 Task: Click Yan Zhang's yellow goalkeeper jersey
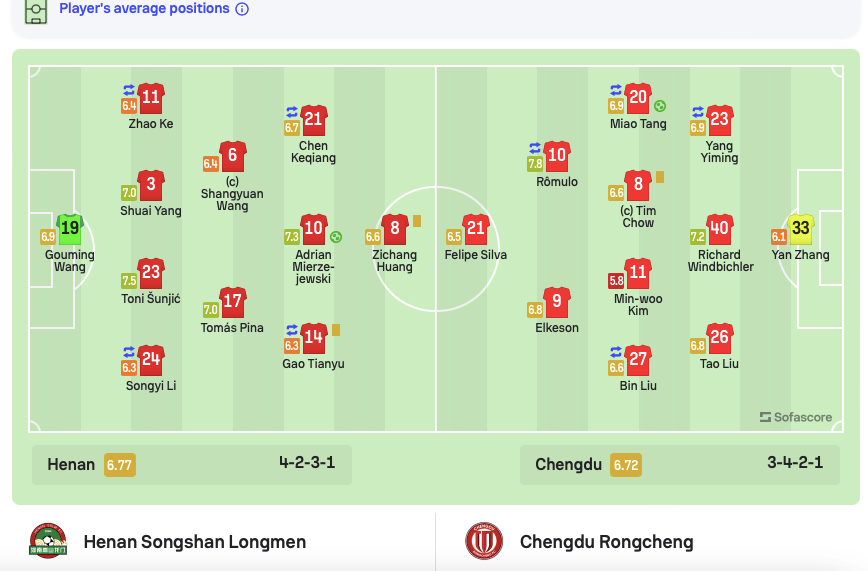(800, 229)
